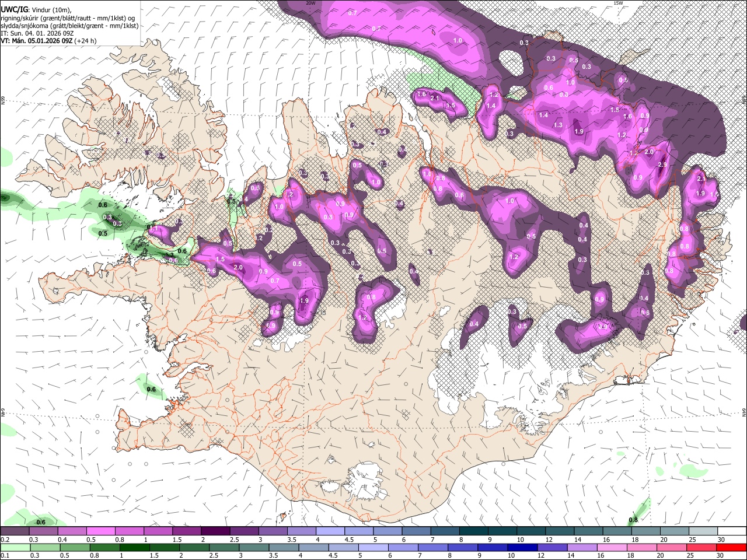
Task: Select the 'Vindur (10m)' label
Action: click(x=51, y=10)
